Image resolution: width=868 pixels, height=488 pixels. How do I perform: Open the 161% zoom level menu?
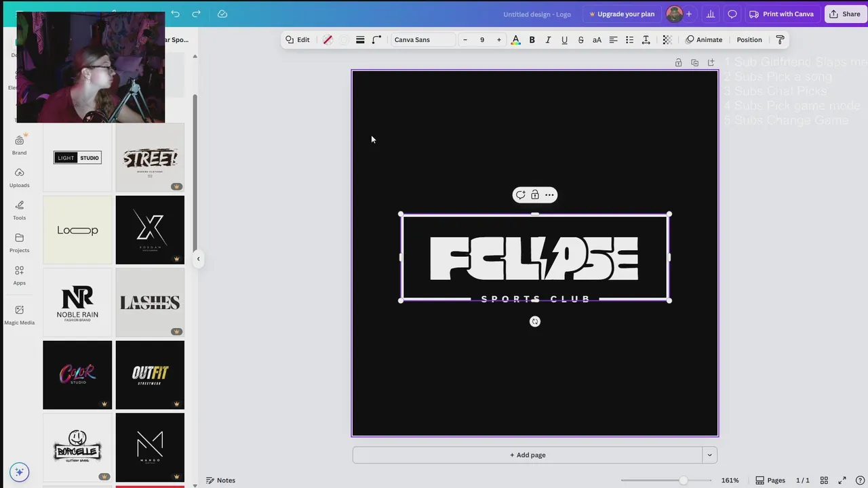[x=730, y=481]
